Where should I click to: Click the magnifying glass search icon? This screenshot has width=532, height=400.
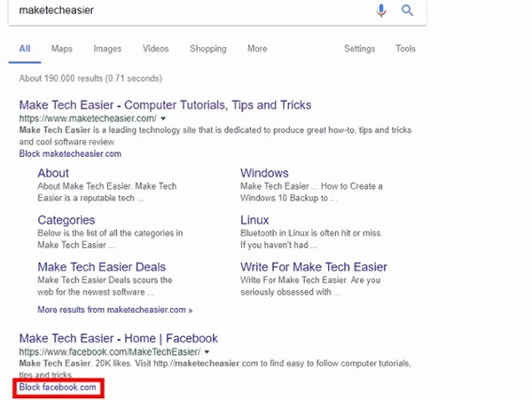click(x=407, y=10)
